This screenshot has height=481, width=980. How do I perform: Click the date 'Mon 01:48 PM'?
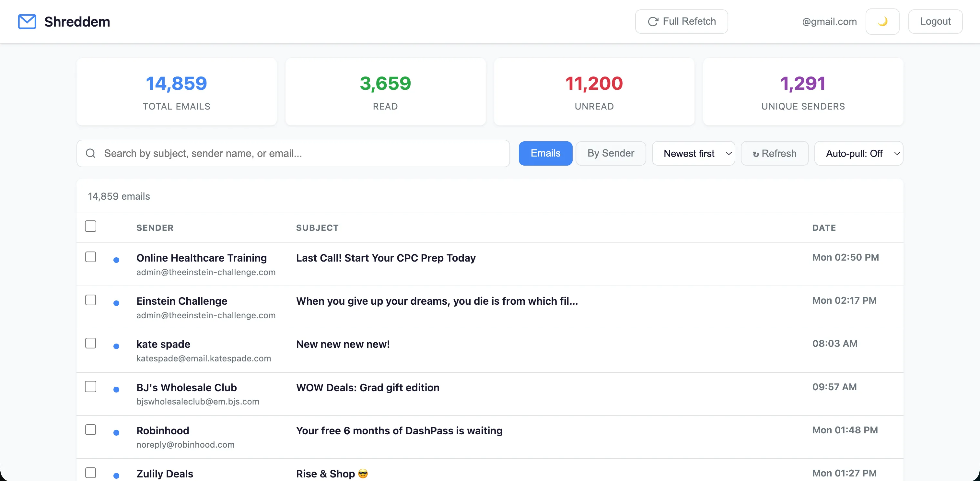(845, 430)
